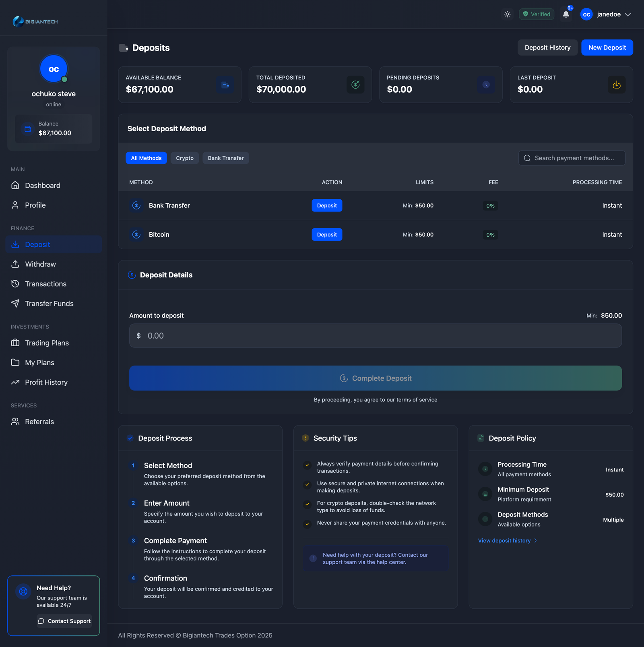Click the Pending Deposits clock icon
644x647 pixels.
[486, 85]
